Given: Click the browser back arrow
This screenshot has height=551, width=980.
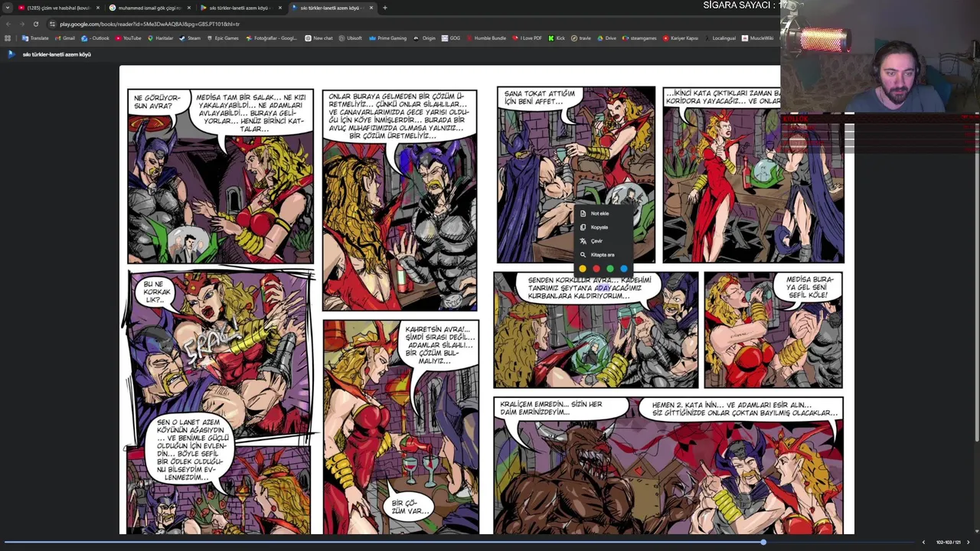Looking at the screenshot, I should point(8,24).
